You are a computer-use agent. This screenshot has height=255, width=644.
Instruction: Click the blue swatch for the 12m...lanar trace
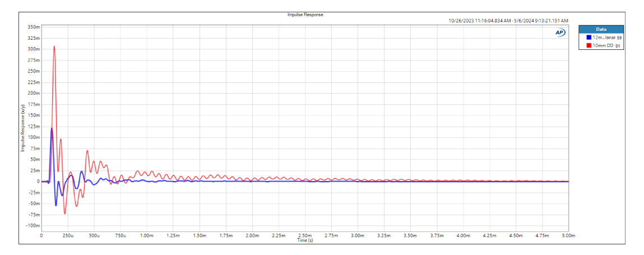(589, 37)
